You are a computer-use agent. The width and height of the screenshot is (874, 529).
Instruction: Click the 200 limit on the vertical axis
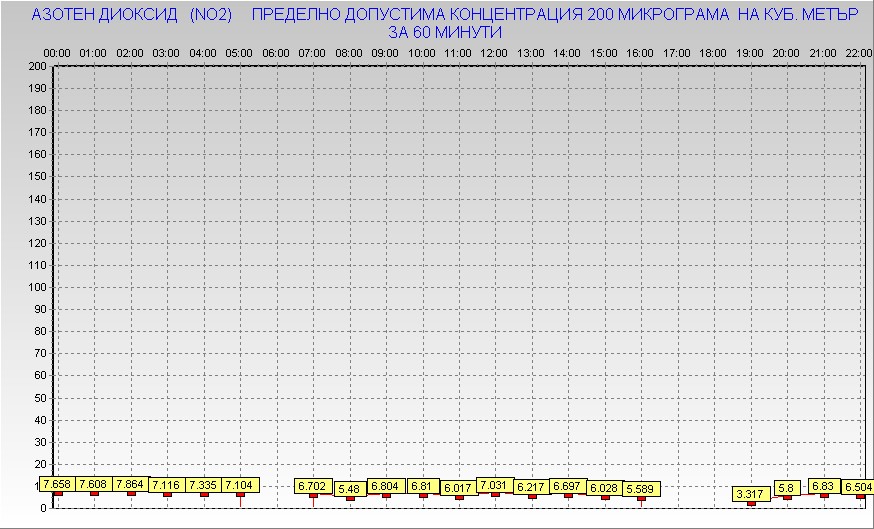(x=37, y=66)
